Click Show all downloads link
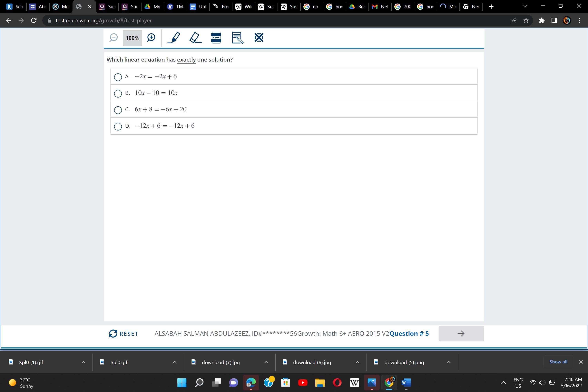Image resolution: width=588 pixels, height=392 pixels. (x=558, y=362)
